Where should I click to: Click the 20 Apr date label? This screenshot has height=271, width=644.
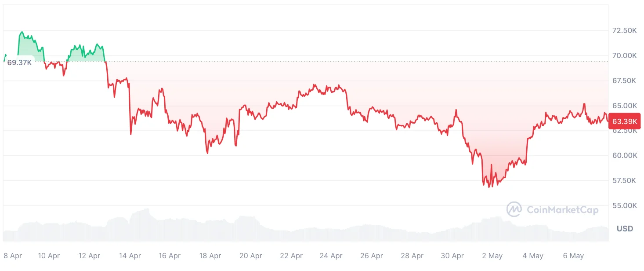250,256
